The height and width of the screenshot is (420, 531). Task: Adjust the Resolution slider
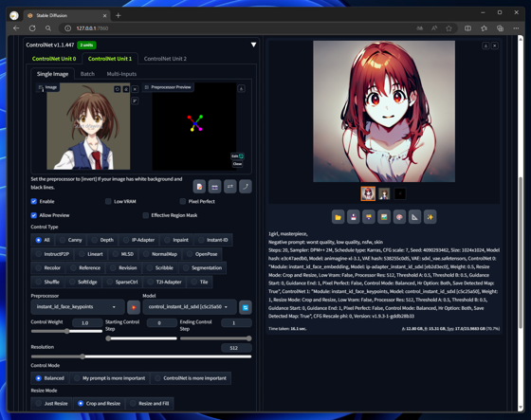[x=141, y=356]
